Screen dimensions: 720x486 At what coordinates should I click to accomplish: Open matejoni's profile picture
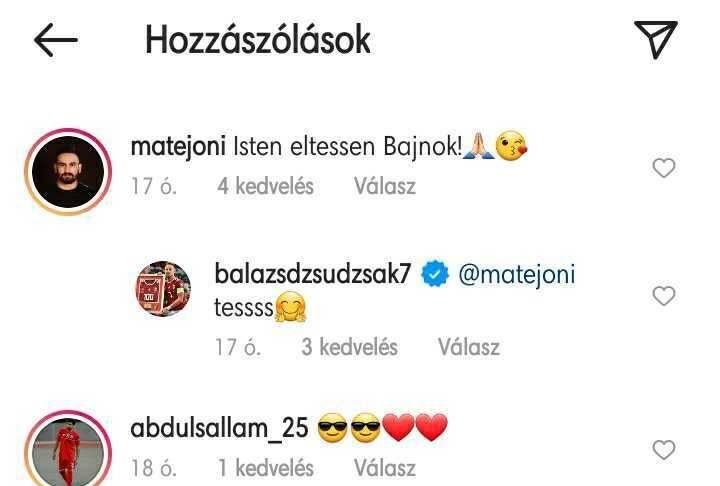coord(68,172)
